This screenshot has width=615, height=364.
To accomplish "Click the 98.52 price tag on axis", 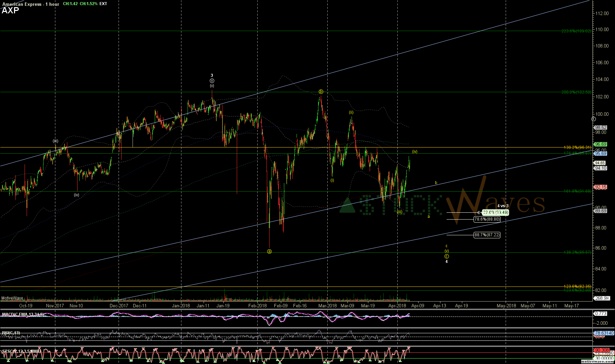I will [601, 128].
